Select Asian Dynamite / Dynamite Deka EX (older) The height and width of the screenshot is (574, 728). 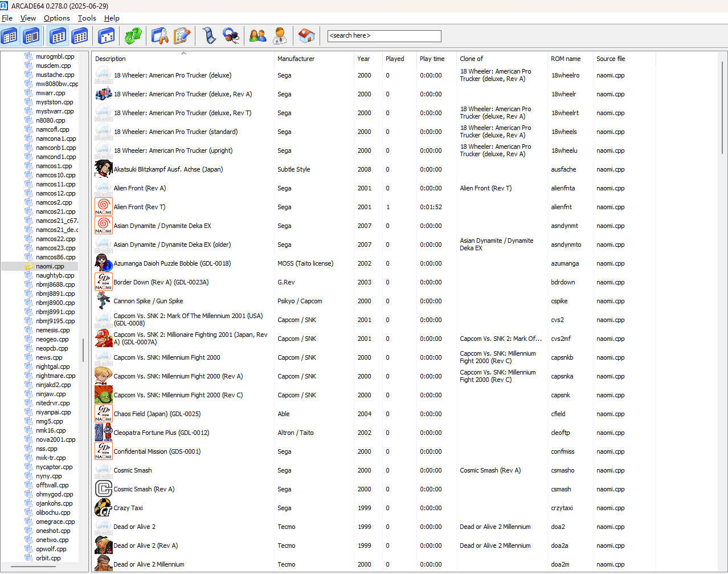coord(374,245)
